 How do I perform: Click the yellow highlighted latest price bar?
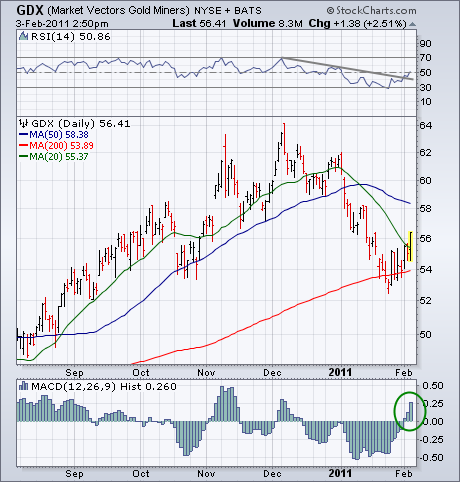point(411,246)
